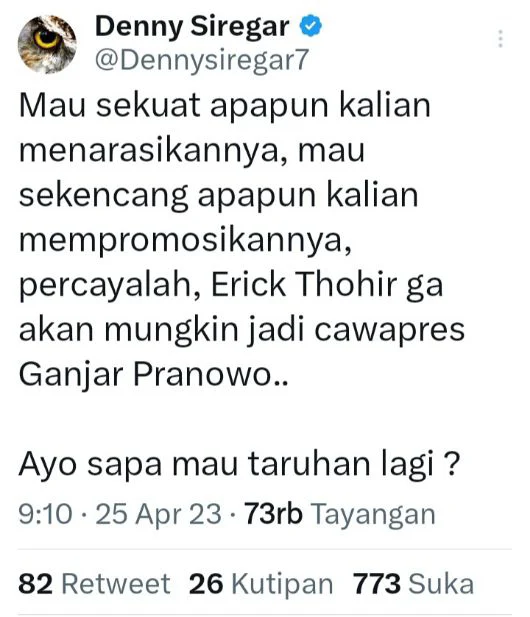Open the three-dot tweet options menu
The width and height of the screenshot is (530, 617).
pos(500,39)
